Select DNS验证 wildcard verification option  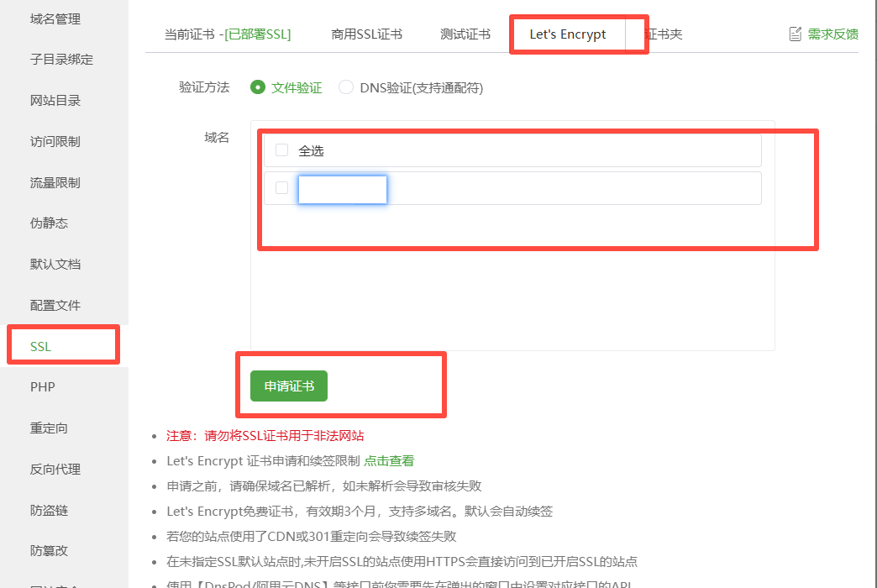pos(346,87)
